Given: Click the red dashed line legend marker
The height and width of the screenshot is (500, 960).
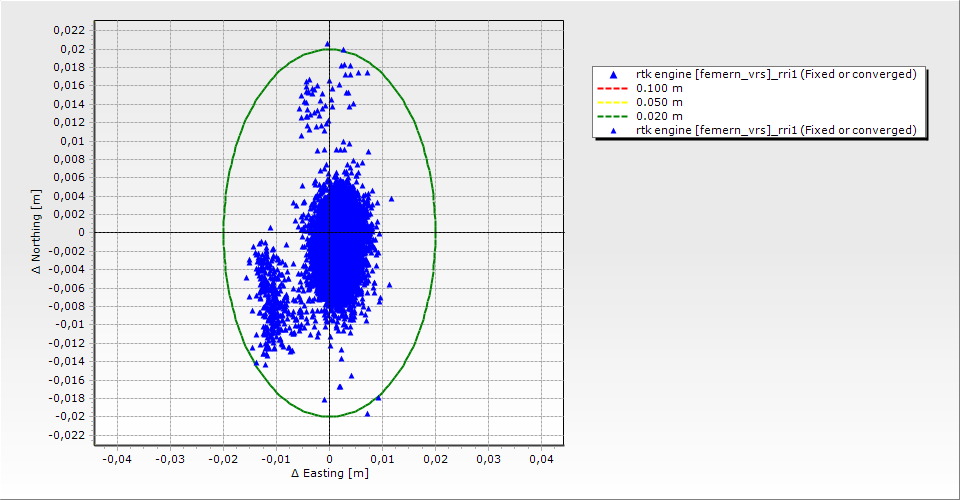Looking at the screenshot, I should click(613, 88).
